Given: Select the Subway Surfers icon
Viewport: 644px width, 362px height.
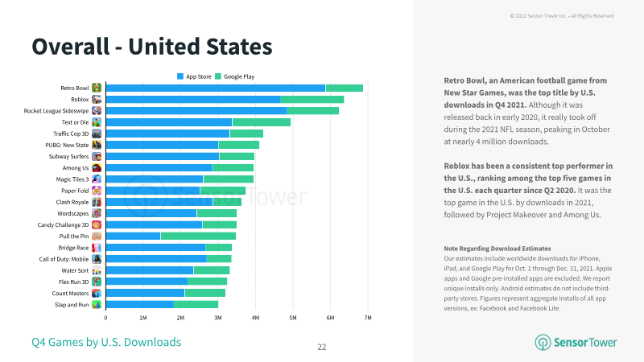Looking at the screenshot, I should coord(97,156).
